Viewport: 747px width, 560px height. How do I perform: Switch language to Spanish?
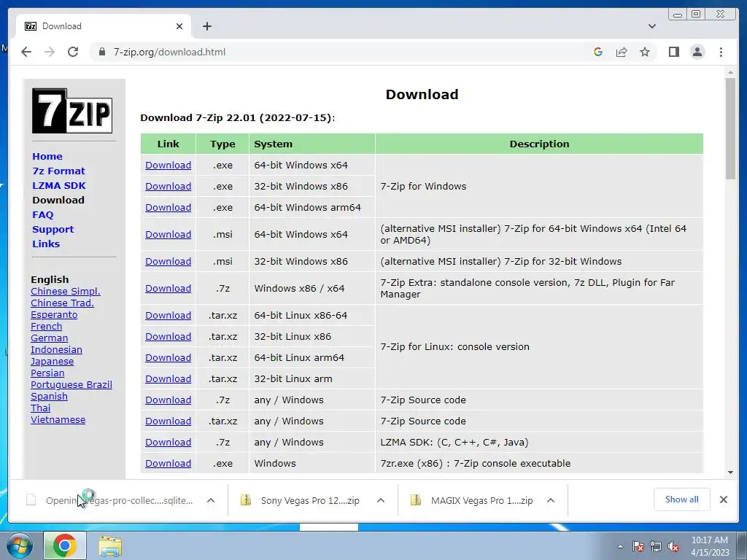[x=49, y=396]
